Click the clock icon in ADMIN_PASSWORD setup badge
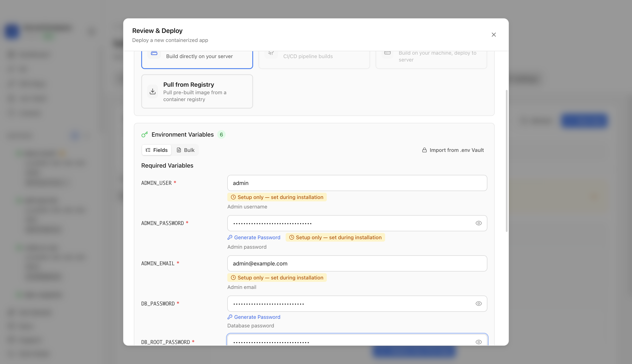Screen dimensions: 632x364 291,238
